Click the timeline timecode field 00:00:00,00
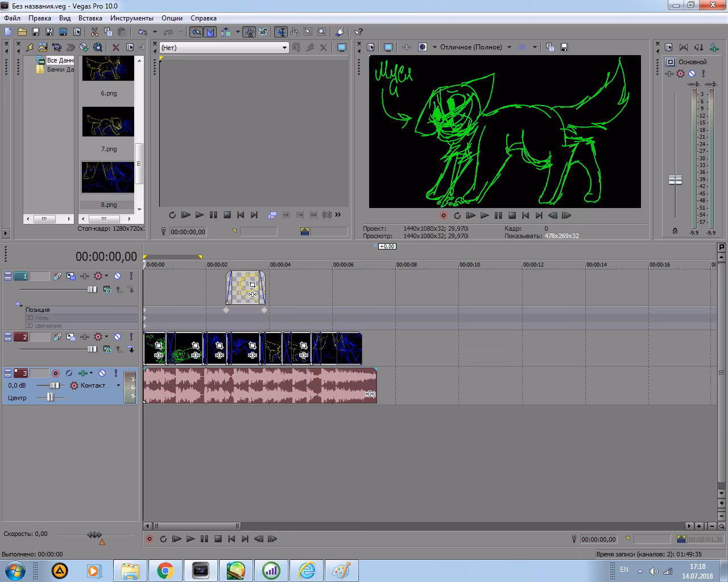This screenshot has width=728, height=582. click(106, 257)
